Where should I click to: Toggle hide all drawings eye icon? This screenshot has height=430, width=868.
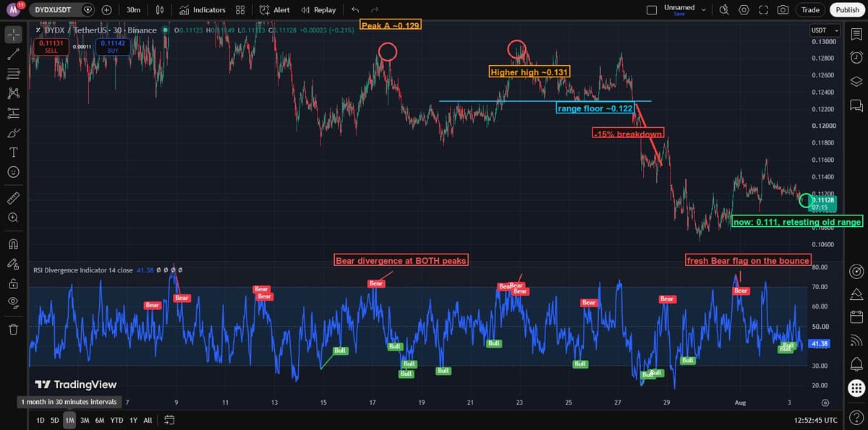[13, 302]
